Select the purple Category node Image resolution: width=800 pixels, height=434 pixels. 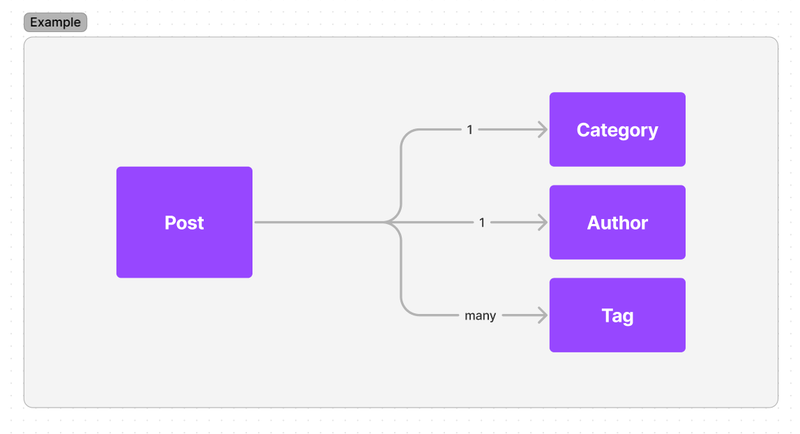click(x=617, y=130)
